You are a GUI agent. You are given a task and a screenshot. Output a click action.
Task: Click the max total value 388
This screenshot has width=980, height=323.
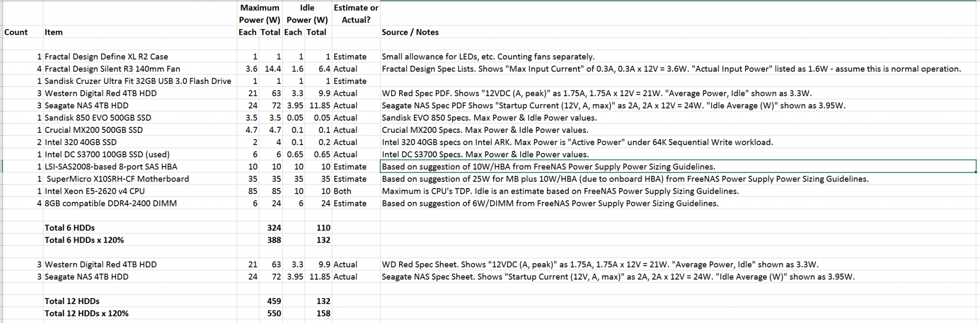click(274, 241)
